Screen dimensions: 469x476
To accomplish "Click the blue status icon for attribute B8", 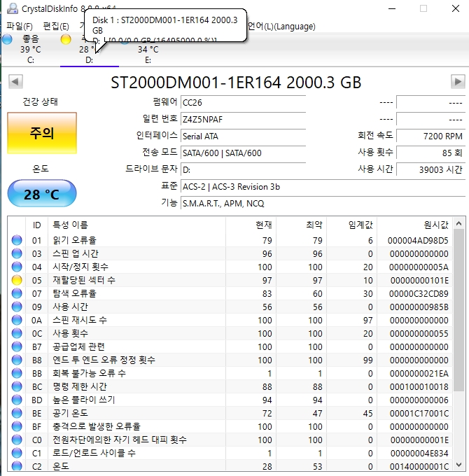I will (x=17, y=360).
